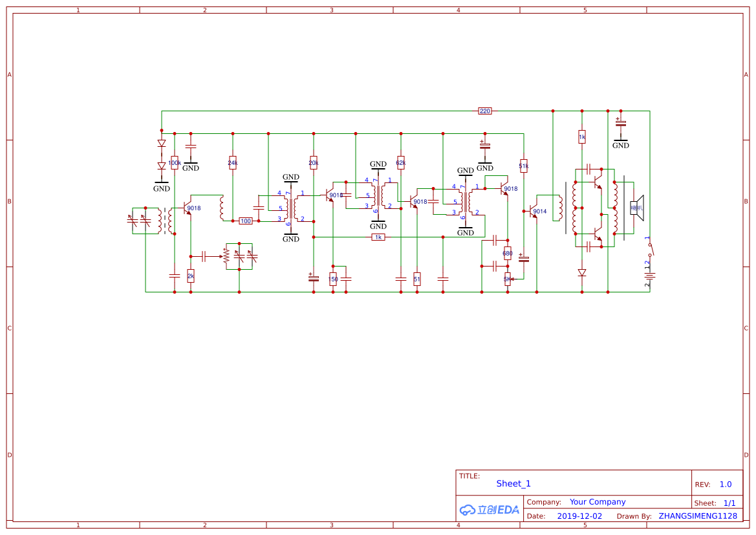This screenshot has width=756, height=535.
Task: Select the sheet number 1/1
Action: pos(729,503)
